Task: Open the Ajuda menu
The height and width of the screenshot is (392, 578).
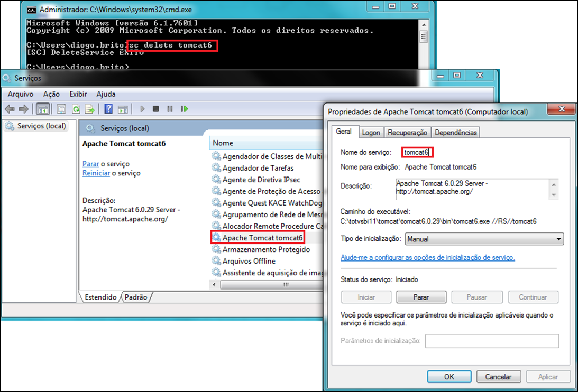Action: (106, 94)
